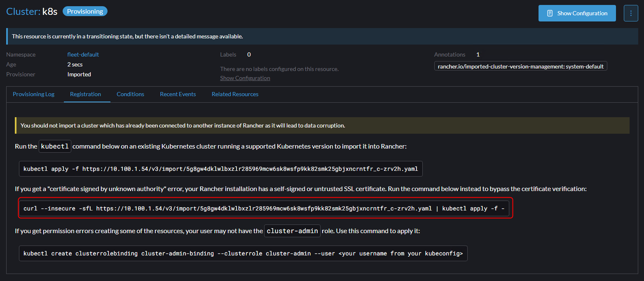644x281 pixels.
Task: Open the three-dot actions menu
Action: coord(631,13)
